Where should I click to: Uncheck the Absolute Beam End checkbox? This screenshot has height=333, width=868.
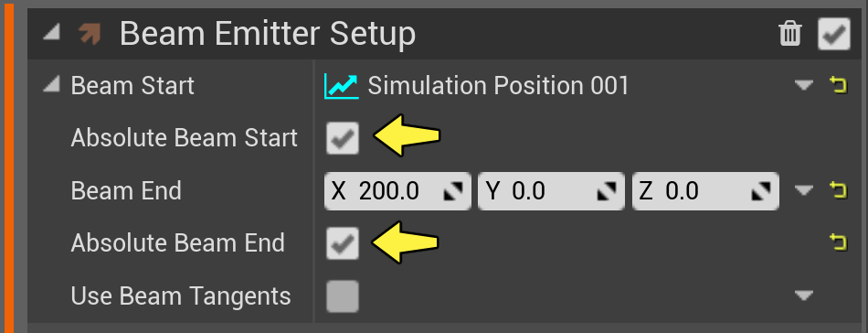(x=343, y=243)
